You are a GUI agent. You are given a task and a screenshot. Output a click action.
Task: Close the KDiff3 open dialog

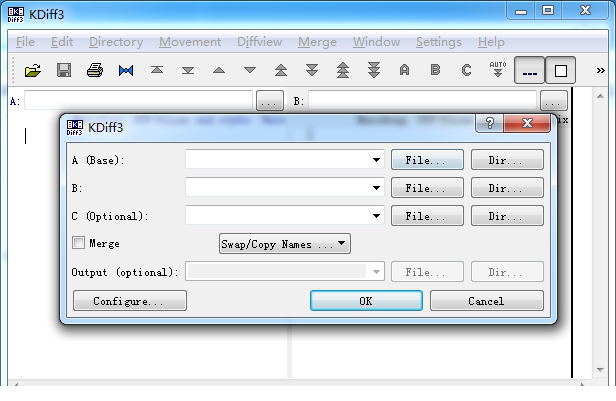click(527, 123)
